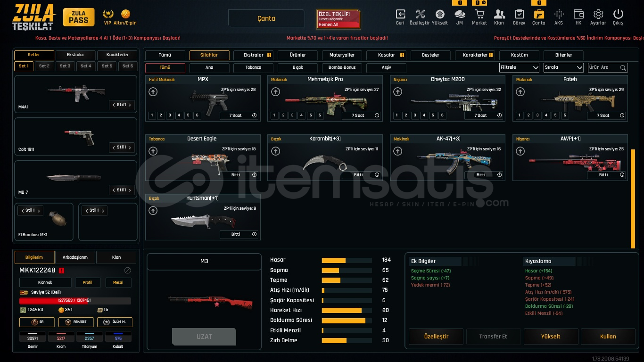Click the VIP badge icon

(108, 14)
